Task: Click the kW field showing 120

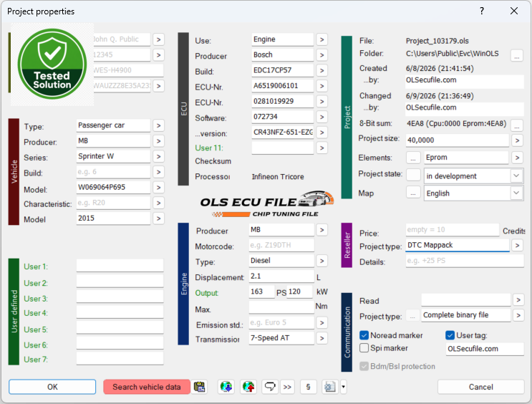Action: pyautogui.click(x=299, y=292)
